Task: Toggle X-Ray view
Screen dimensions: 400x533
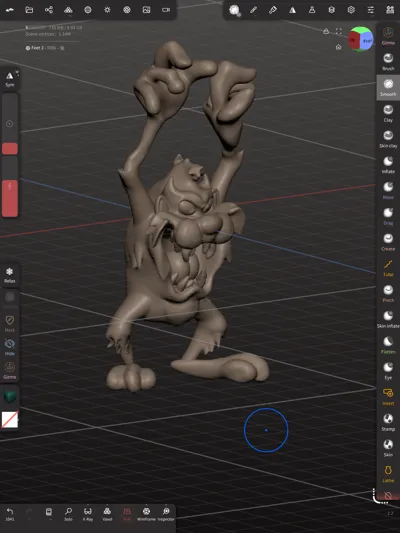Action: click(x=88, y=514)
